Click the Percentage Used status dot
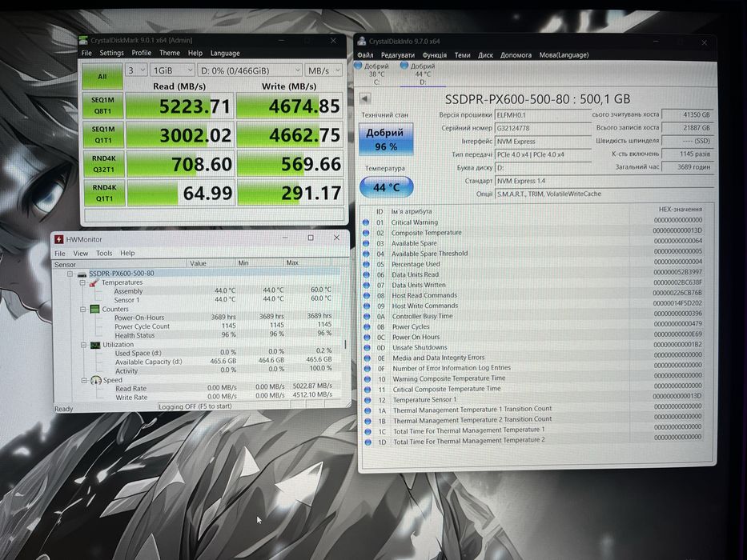 coord(367,264)
